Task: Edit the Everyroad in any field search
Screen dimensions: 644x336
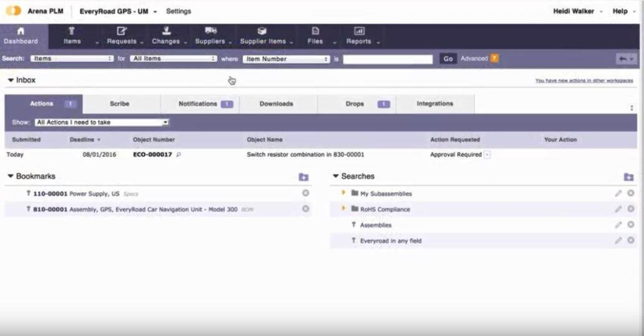Action: (618, 240)
